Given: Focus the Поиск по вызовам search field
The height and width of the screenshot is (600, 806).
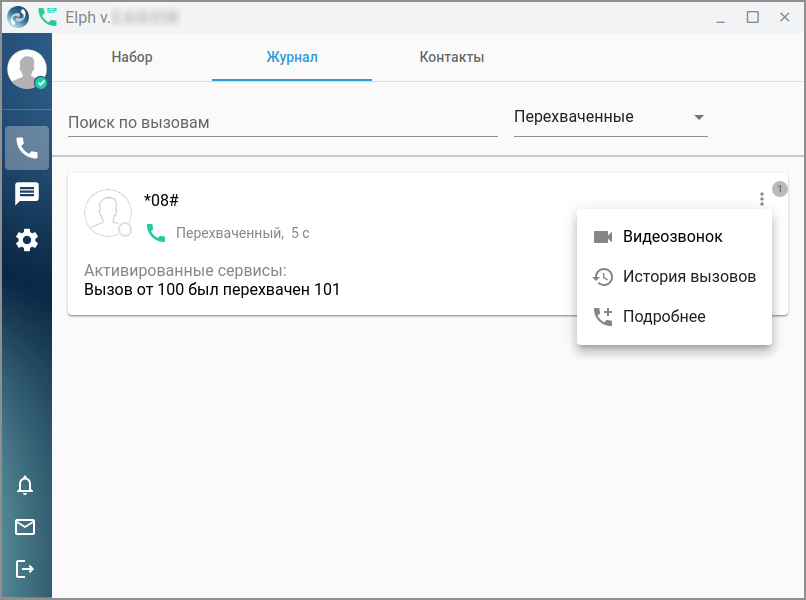Looking at the screenshot, I should pyautogui.click(x=282, y=122).
